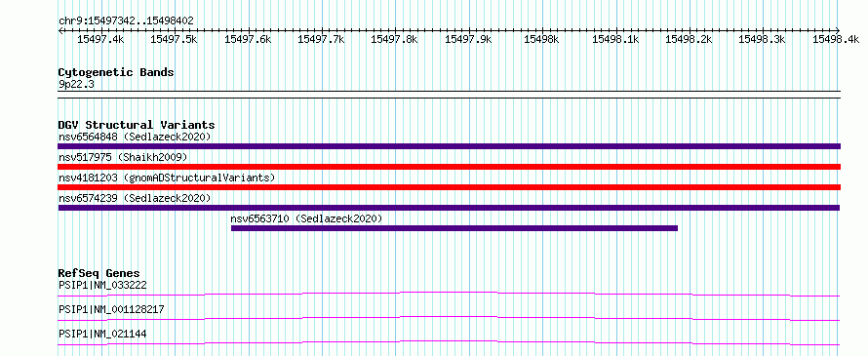Click the magenta line for PSIP1|NM_033222
Viewport: 868px width, 356px height.
coord(449,294)
